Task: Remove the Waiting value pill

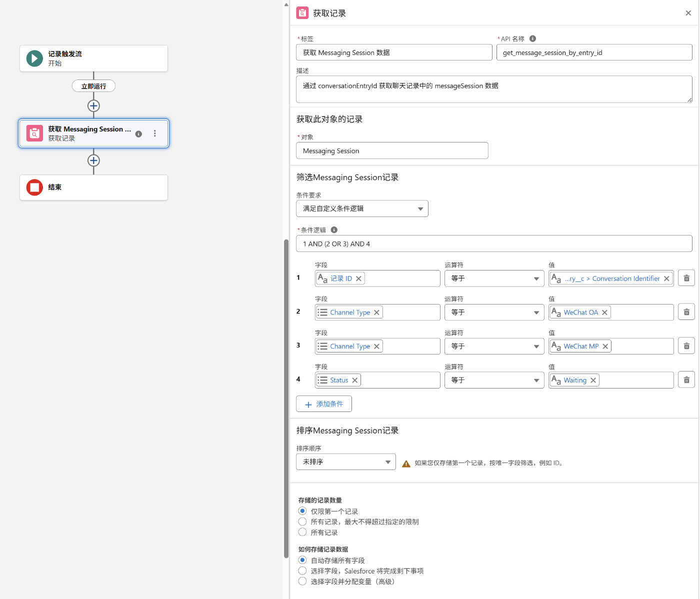Action: [593, 380]
